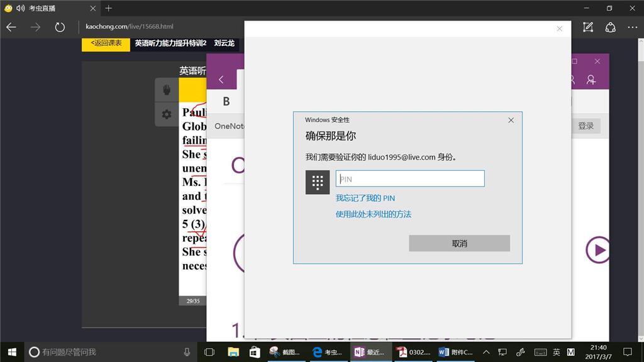Open the settings gear in the class panel
Viewport: 644px width, 362px height.
[166, 113]
